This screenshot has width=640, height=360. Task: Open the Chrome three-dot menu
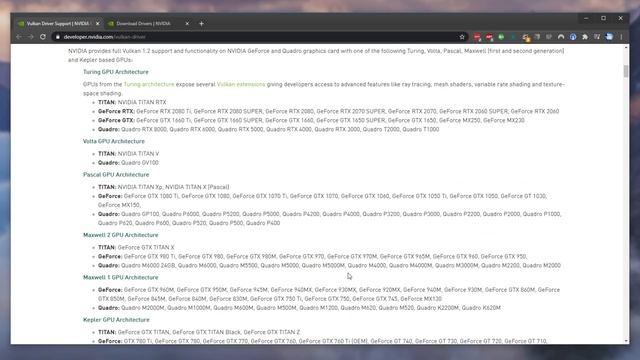[621, 37]
